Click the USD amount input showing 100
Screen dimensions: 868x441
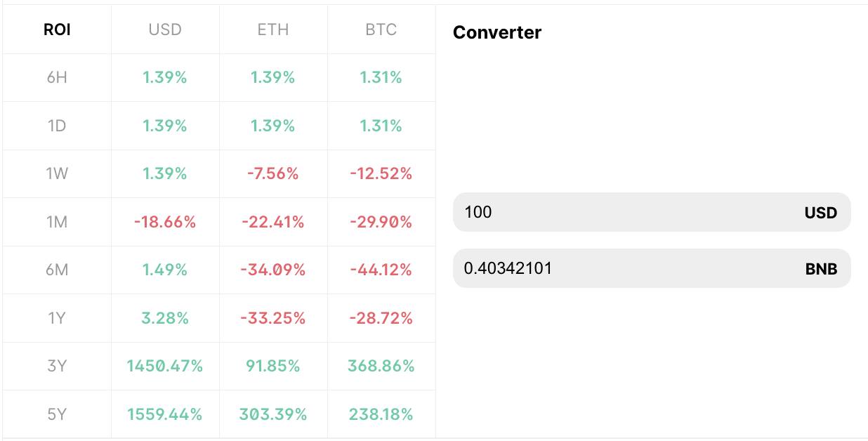[652, 212]
